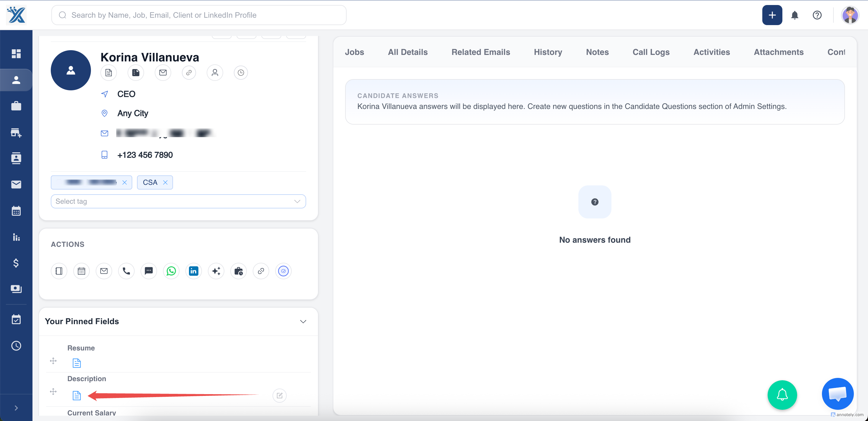Click the CEO job title text

126,94
